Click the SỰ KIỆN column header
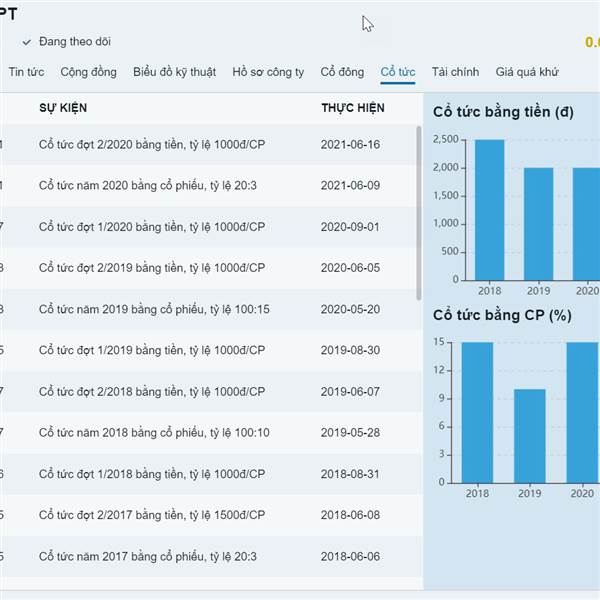The width and height of the screenshot is (600, 600). coord(63,108)
